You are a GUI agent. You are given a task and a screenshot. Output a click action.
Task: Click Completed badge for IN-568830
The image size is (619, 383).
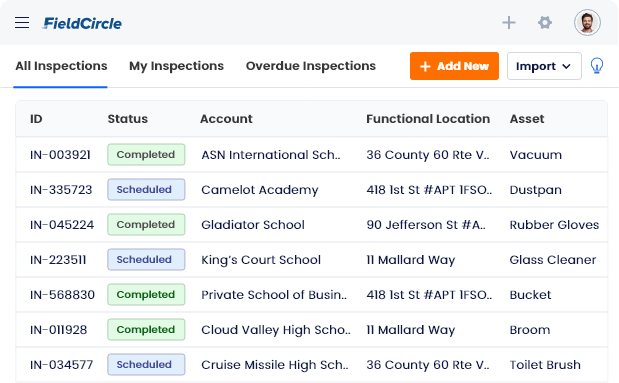pyautogui.click(x=146, y=295)
